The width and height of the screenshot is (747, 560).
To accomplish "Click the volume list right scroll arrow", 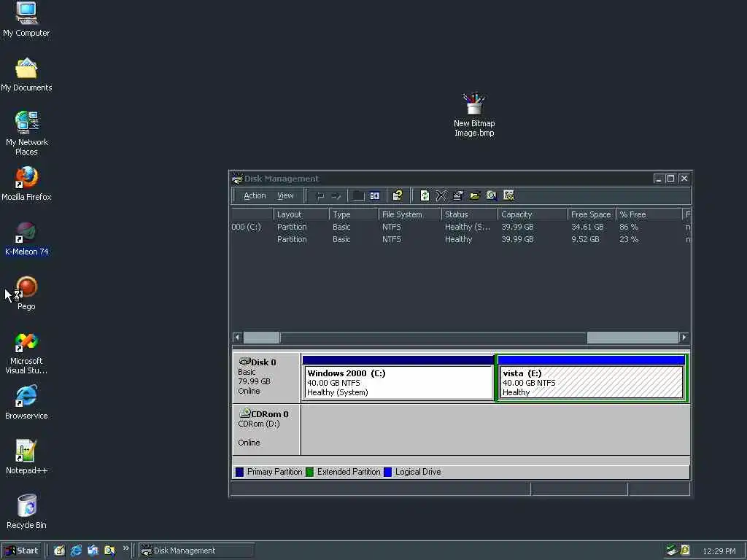I will [x=684, y=338].
